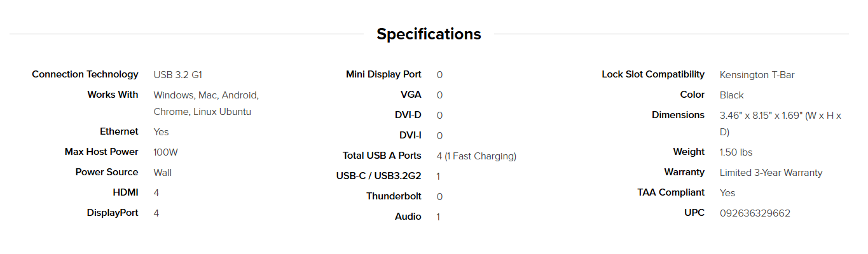Click the Lock Slot Compatibility label

pos(653,74)
